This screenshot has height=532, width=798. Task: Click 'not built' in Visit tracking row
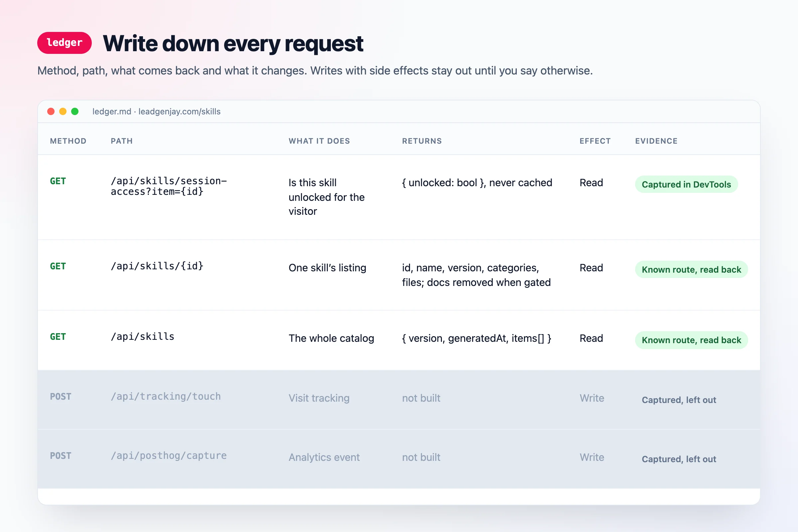coord(421,398)
